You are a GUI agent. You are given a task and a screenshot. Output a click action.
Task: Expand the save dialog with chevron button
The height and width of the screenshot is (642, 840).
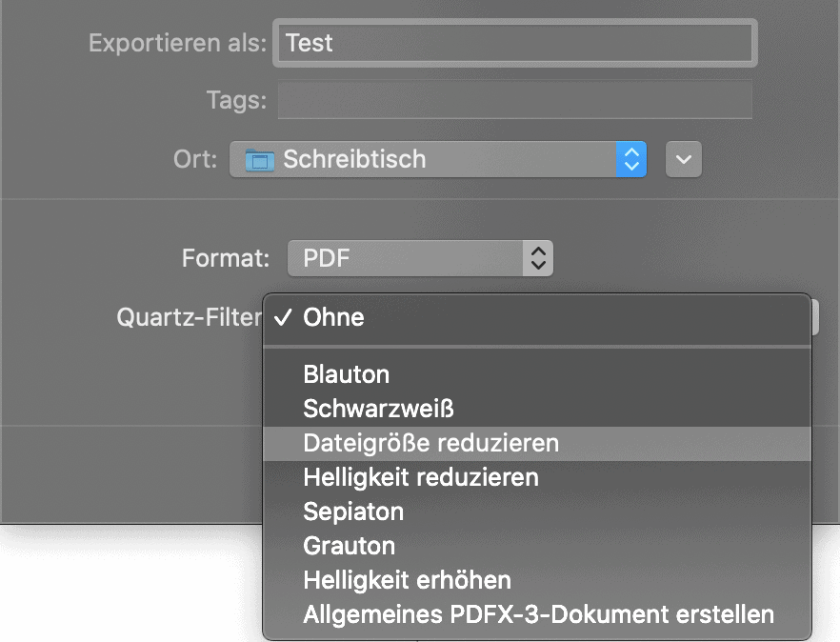coord(683,159)
